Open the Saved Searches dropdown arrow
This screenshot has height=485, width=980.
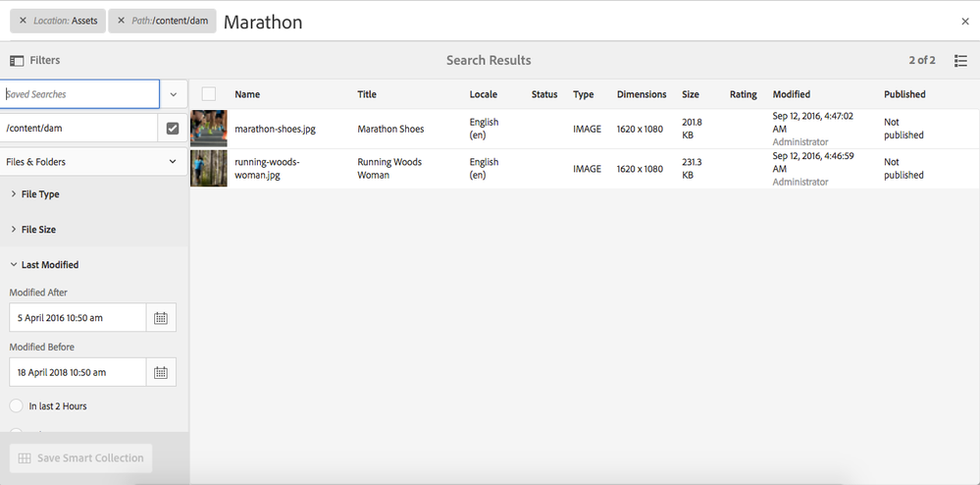coord(173,95)
